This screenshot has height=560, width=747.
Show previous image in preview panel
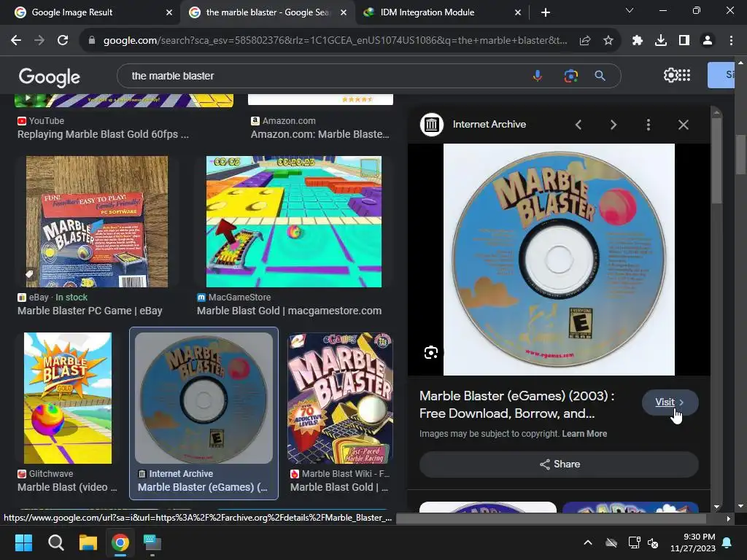[578, 125]
